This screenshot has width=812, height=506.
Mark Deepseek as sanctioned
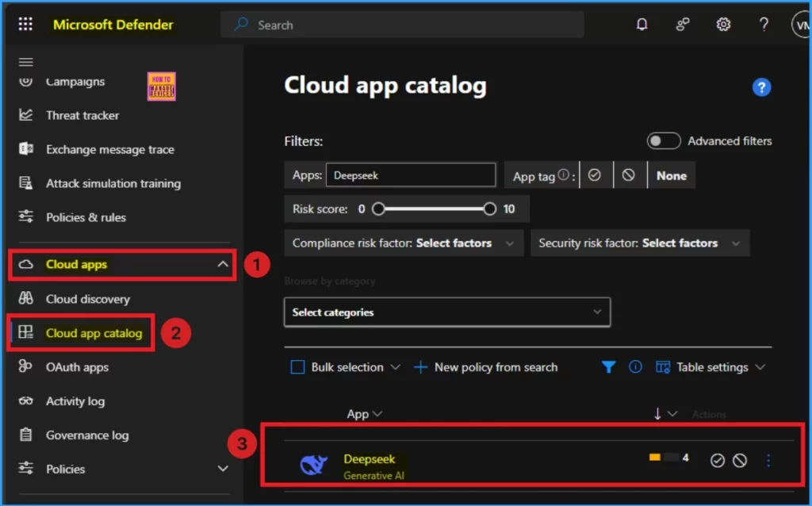(717, 461)
